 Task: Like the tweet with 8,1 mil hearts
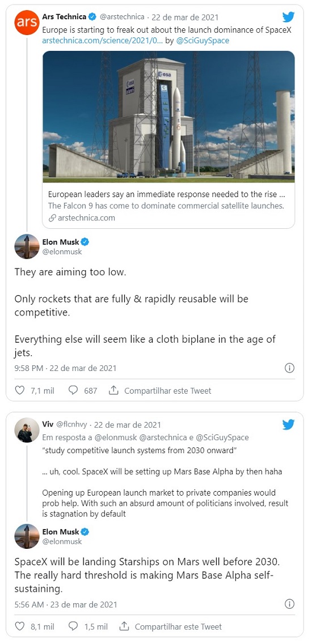click(20, 626)
